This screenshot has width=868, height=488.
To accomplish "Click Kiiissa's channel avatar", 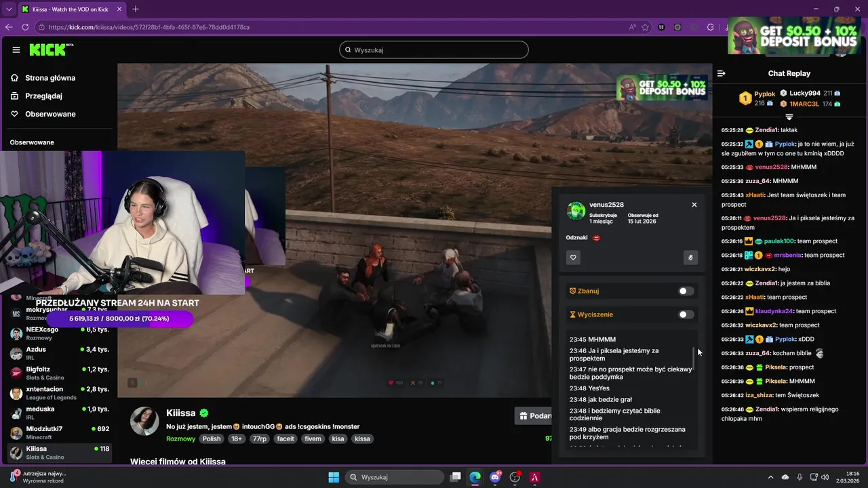I will click(x=144, y=422).
